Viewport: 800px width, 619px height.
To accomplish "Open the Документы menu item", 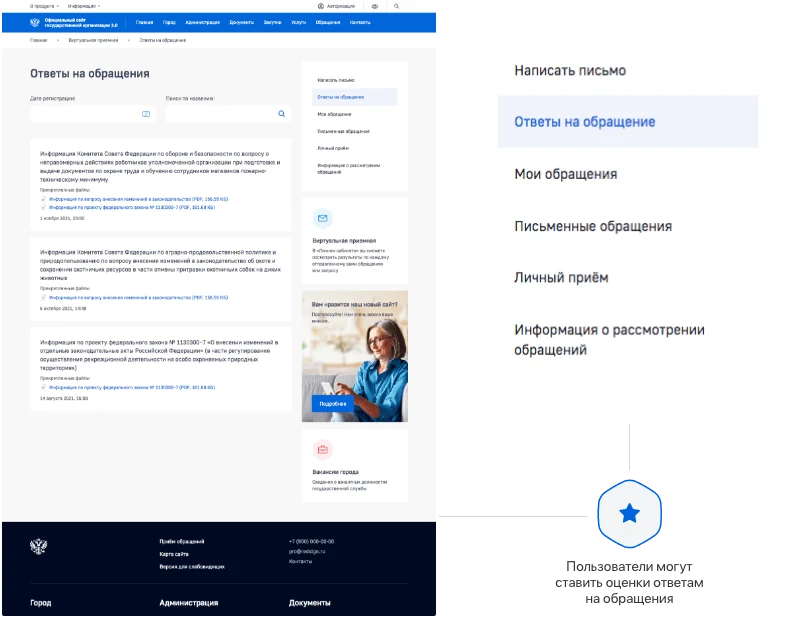I will click(x=241, y=22).
